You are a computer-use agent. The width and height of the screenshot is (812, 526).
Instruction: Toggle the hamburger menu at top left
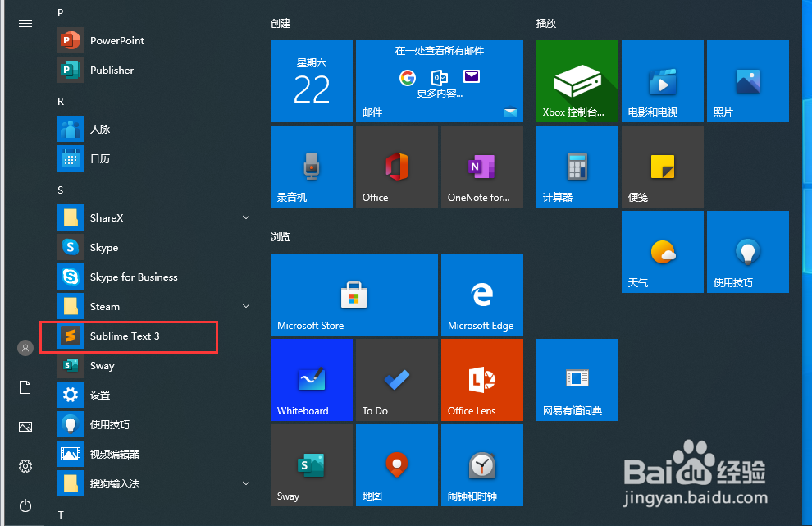click(25, 23)
